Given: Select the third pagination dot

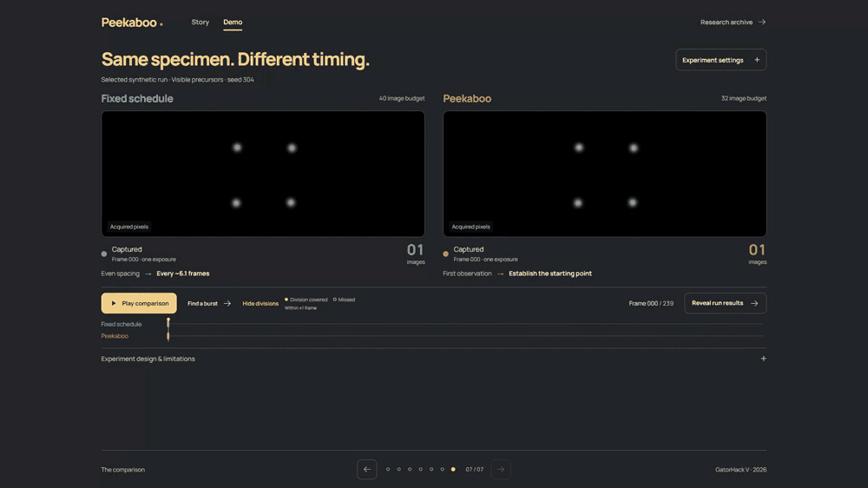Looking at the screenshot, I should 410,469.
